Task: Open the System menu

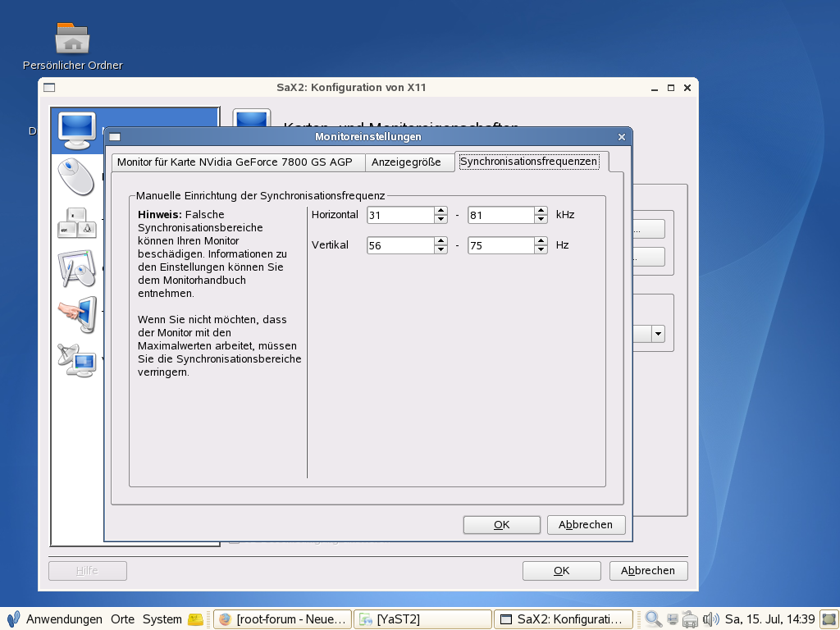Action: pyautogui.click(x=162, y=619)
